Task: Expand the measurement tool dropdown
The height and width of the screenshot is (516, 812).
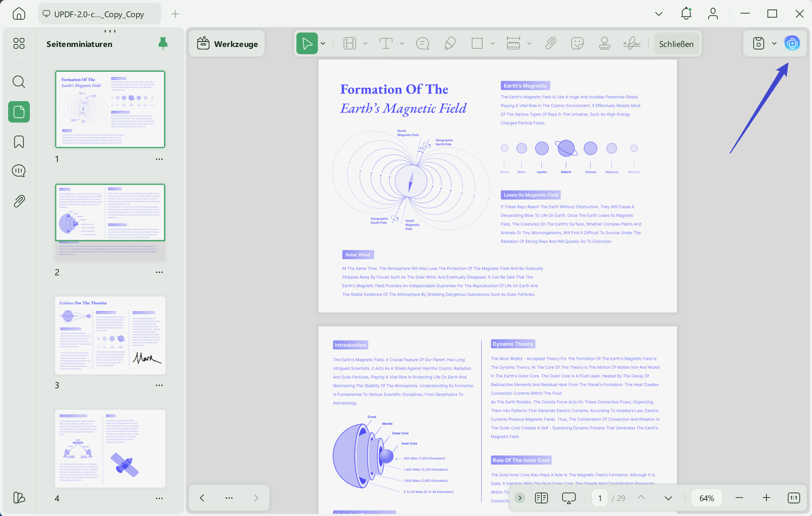Action: click(529, 43)
